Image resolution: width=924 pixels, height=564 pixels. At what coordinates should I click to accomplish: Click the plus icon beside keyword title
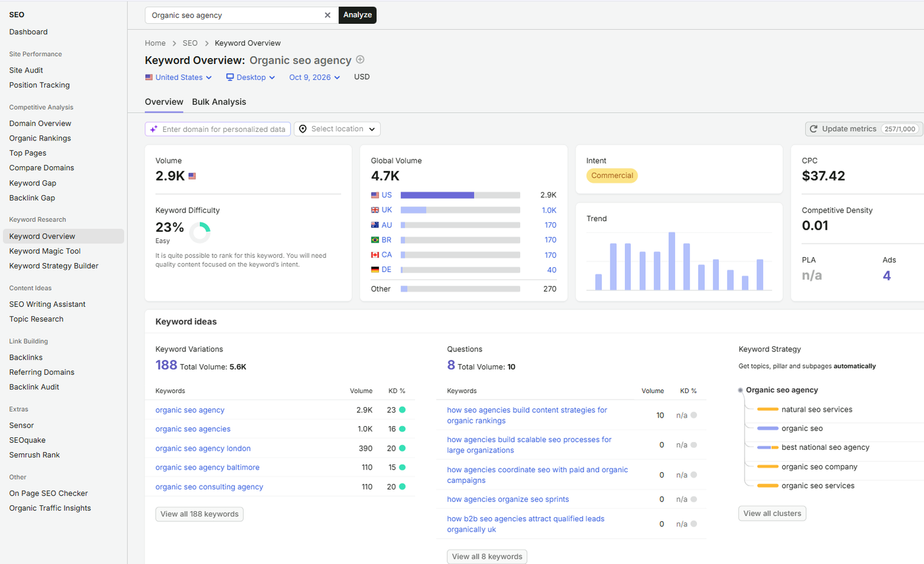pyautogui.click(x=360, y=60)
